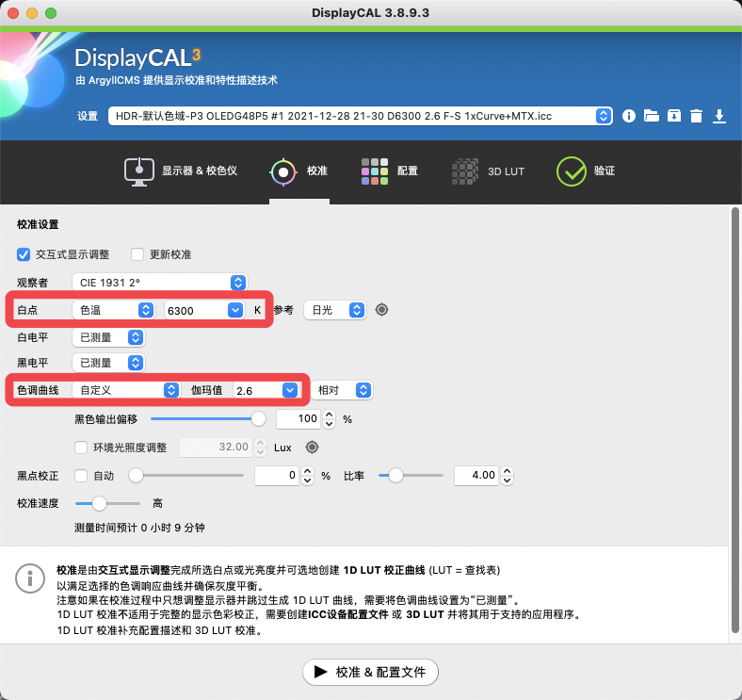
Task: Open the 色调曲线 自定义 dropdown
Action: (126, 390)
